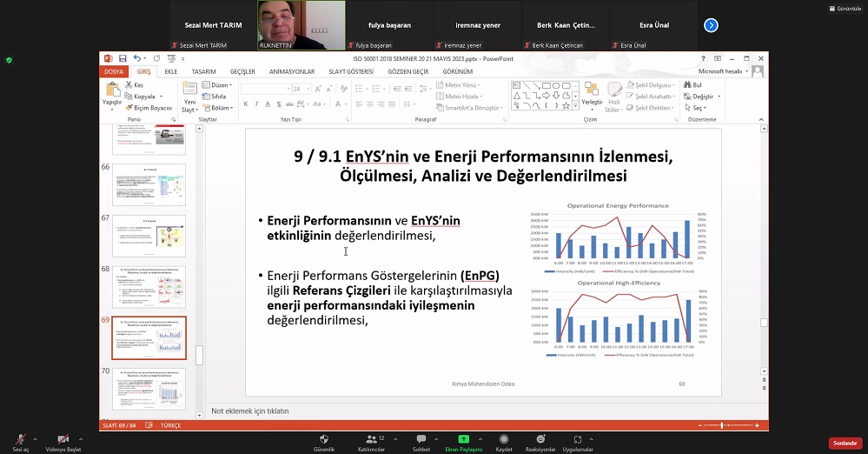Open Uygulamalar apps icon
The height and width of the screenshot is (454, 868).
[x=577, y=440]
